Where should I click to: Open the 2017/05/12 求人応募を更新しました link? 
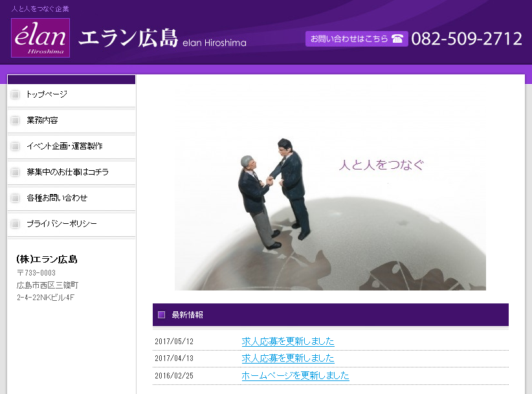click(288, 342)
